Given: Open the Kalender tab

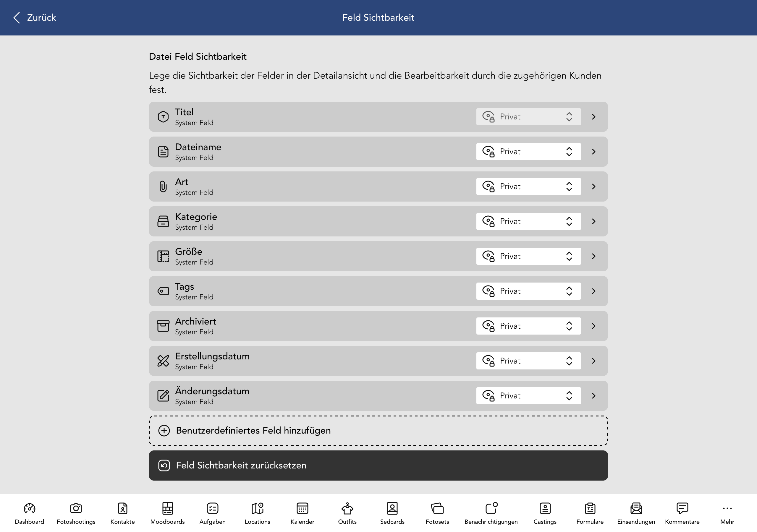Looking at the screenshot, I should coord(302,513).
